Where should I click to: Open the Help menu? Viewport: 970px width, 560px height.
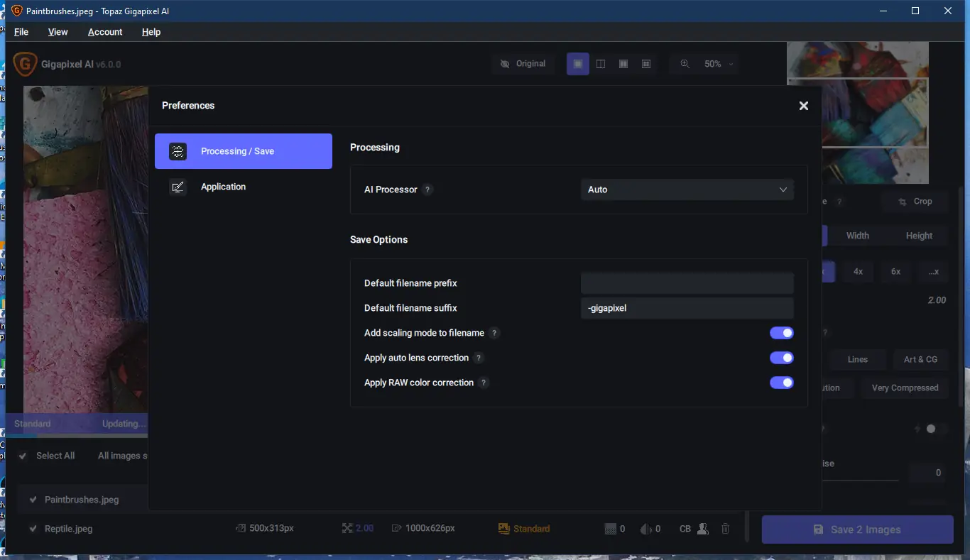(151, 32)
